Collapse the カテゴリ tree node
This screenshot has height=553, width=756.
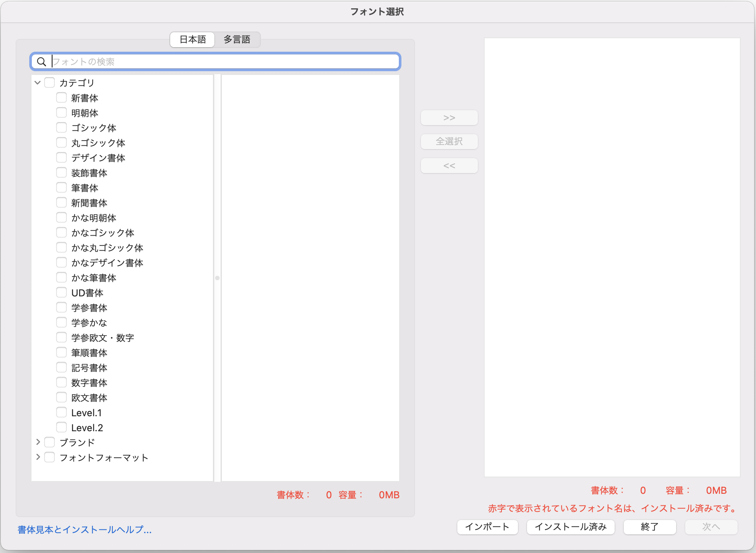click(x=37, y=82)
